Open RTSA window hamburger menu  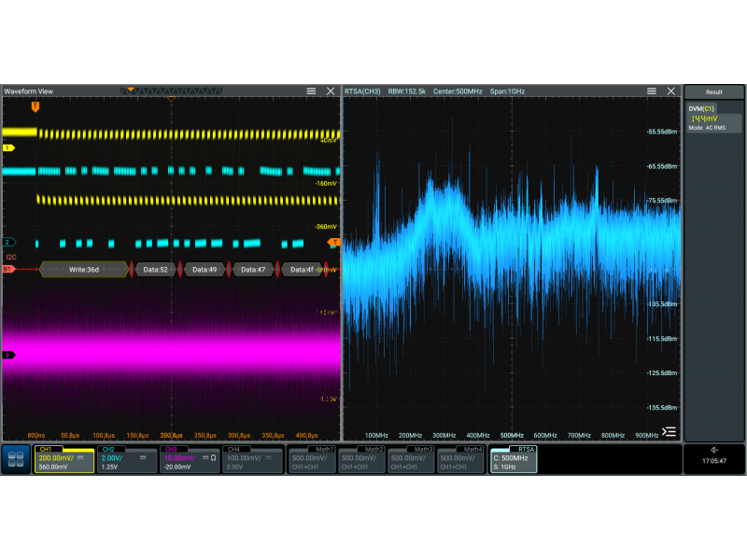click(x=652, y=91)
